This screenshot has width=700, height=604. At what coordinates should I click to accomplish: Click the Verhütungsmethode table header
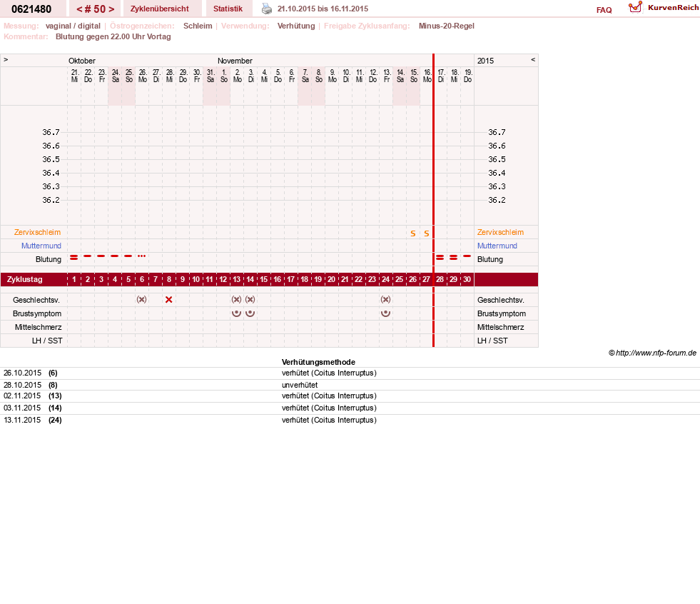coord(318,362)
